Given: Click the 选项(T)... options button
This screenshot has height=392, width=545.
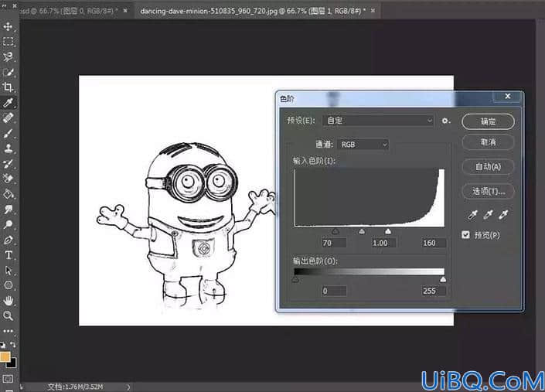Looking at the screenshot, I should click(488, 191).
